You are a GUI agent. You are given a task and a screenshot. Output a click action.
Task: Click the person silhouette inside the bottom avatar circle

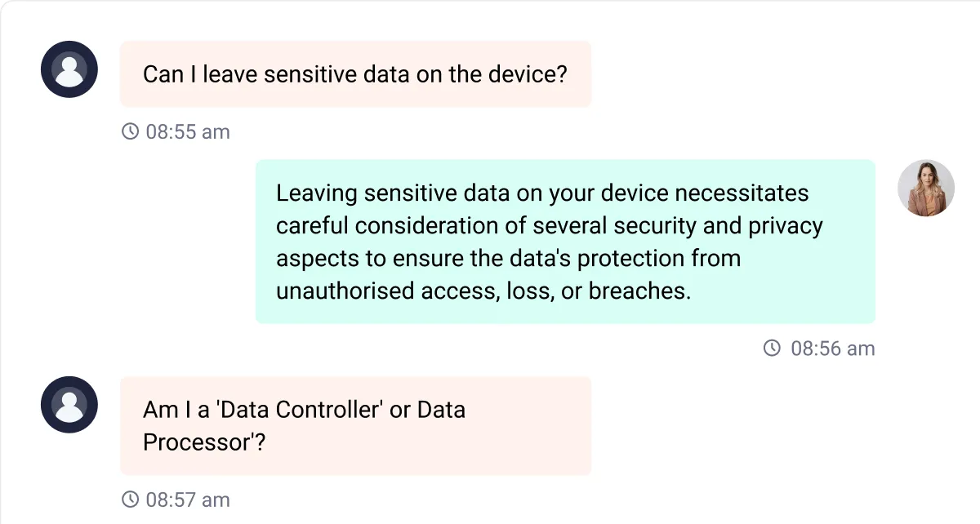click(x=69, y=404)
